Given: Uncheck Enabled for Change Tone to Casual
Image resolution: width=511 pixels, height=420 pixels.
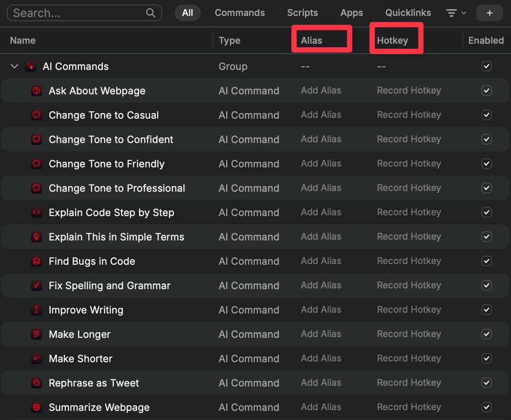Looking at the screenshot, I should (x=486, y=115).
